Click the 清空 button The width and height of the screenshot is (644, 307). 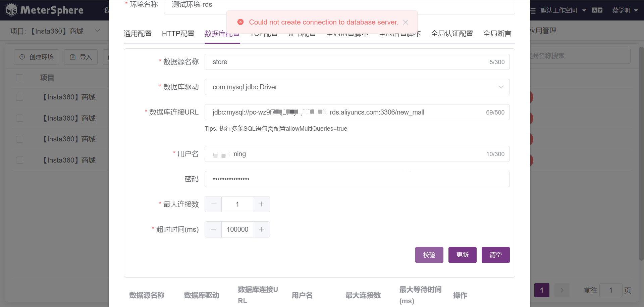[x=496, y=255]
